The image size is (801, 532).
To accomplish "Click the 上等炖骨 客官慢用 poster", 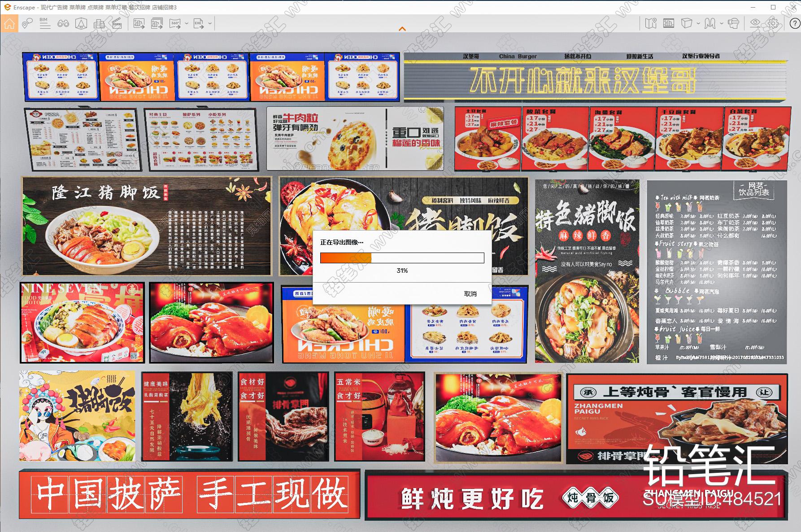I will [677, 419].
